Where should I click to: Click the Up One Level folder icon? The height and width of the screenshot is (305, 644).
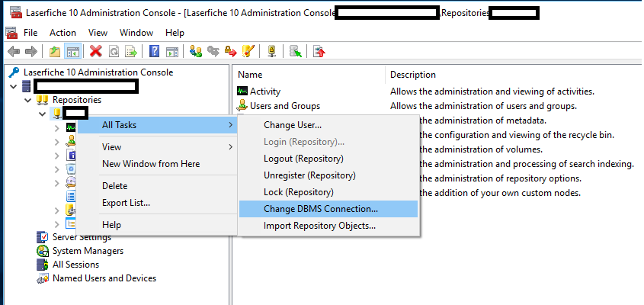click(55, 51)
